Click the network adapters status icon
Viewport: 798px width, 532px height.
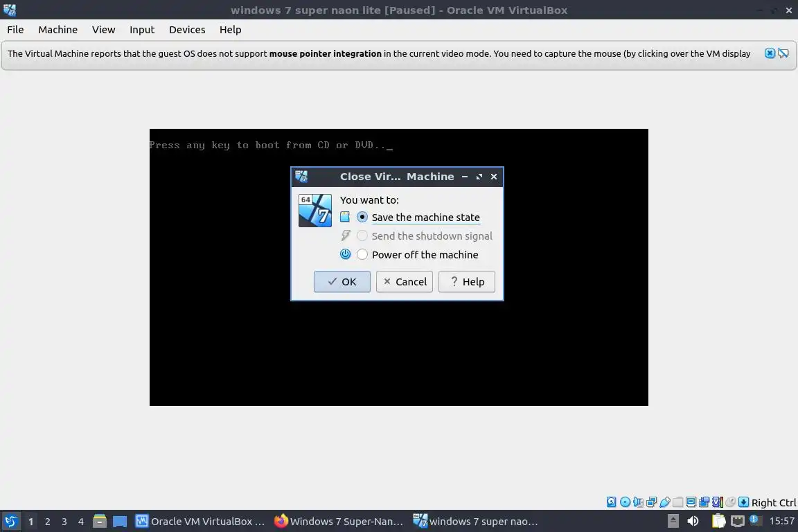651,502
